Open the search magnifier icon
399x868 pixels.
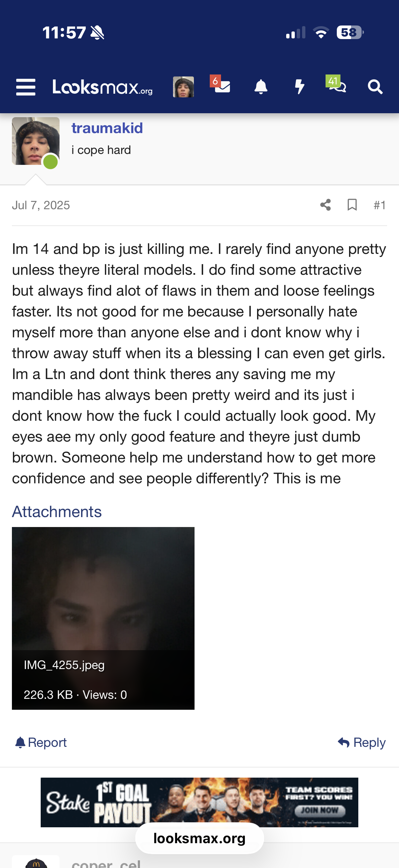[x=375, y=87]
